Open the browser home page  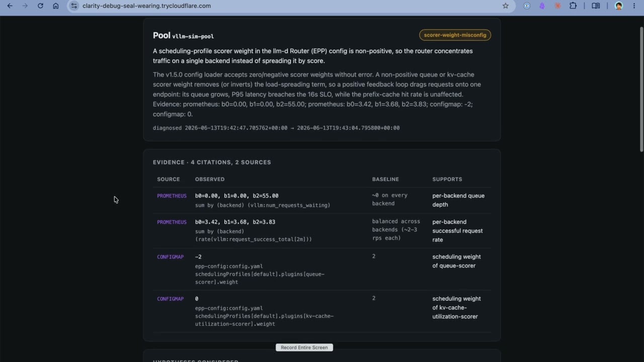click(x=56, y=6)
